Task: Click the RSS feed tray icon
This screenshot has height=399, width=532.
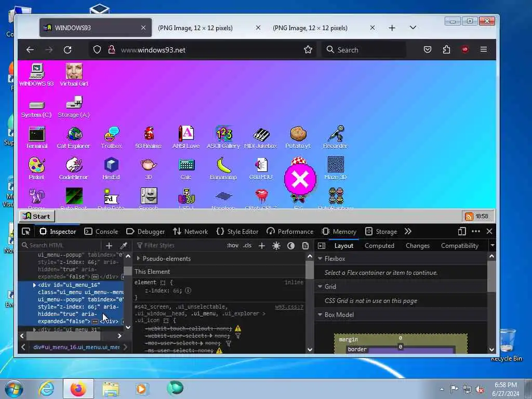Action: pyautogui.click(x=469, y=217)
